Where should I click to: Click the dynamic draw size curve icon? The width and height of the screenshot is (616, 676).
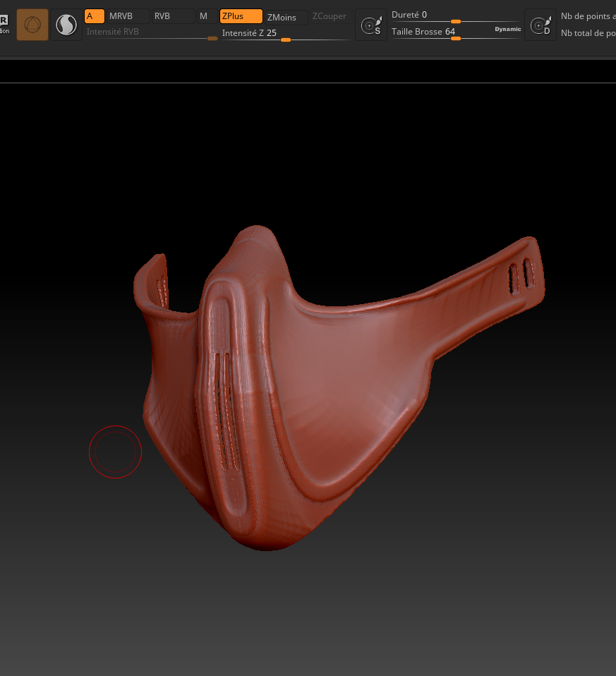click(x=540, y=24)
